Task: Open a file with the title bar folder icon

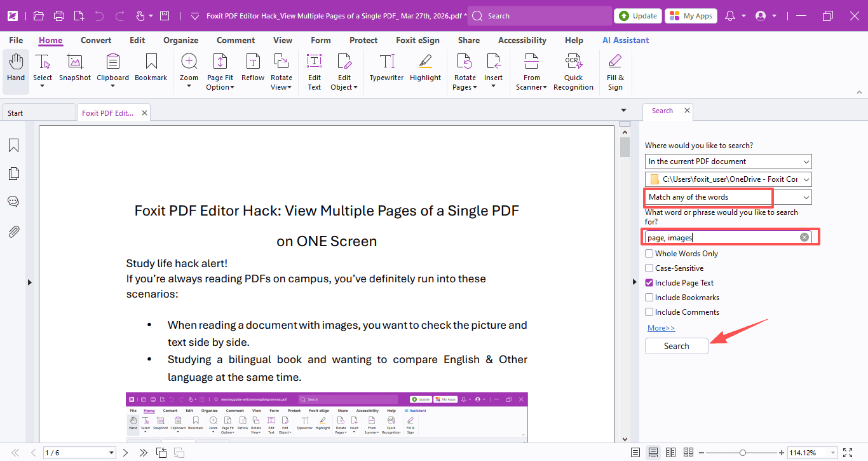Action: tap(39, 16)
